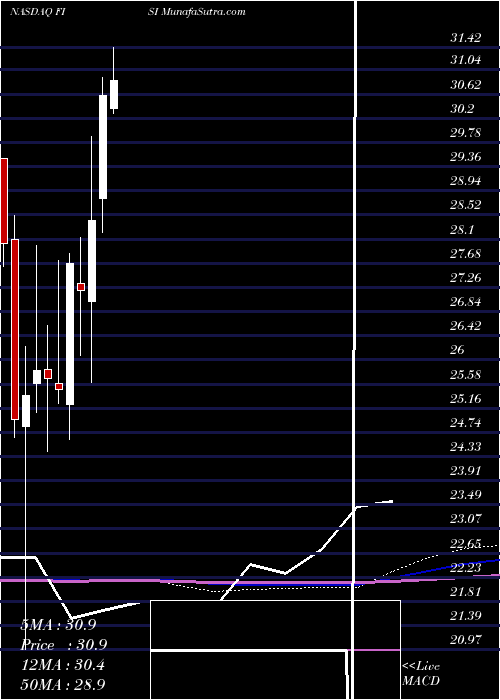This screenshot has height=700, width=500.
Task: Click the 26 price axis label
Action: (x=457, y=350)
